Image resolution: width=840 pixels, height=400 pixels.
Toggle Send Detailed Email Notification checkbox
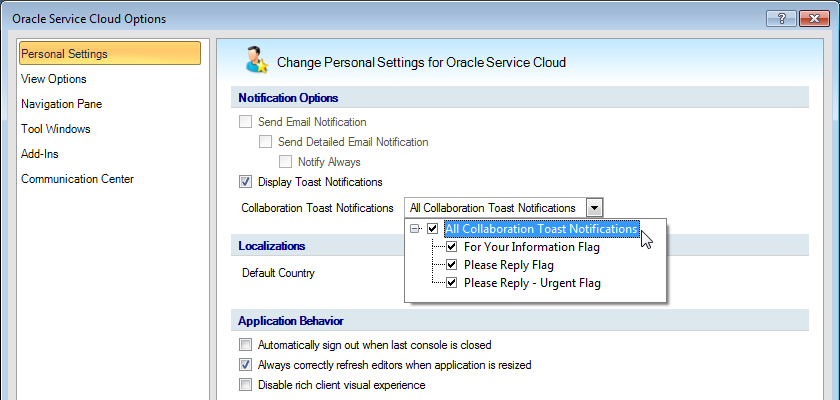(265, 142)
